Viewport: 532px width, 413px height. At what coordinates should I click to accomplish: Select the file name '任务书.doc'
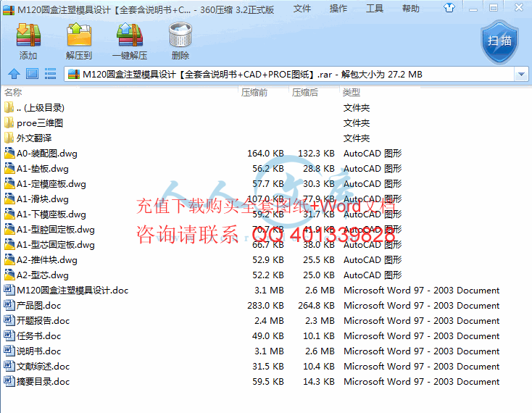(x=38, y=336)
